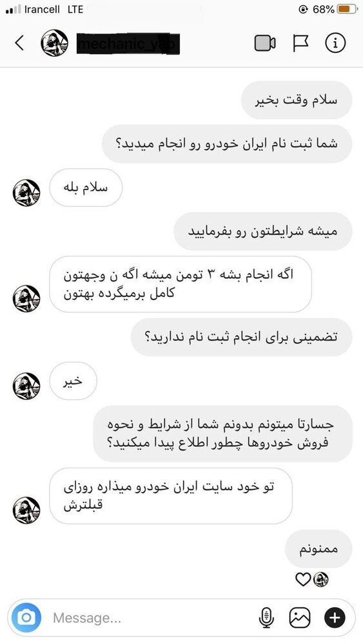Tap the microphone voice message icon

coord(266,618)
